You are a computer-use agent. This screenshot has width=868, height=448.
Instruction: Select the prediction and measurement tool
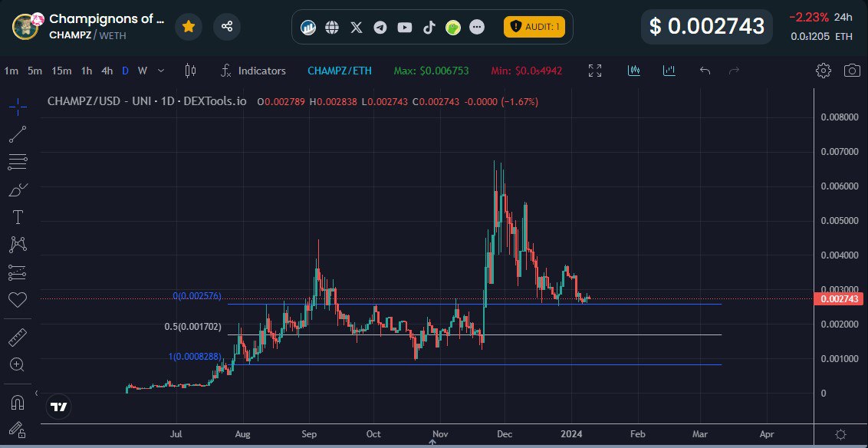tap(18, 272)
